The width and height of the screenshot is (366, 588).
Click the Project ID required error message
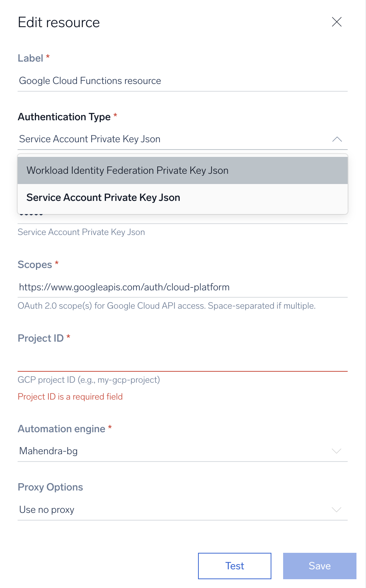coord(70,397)
